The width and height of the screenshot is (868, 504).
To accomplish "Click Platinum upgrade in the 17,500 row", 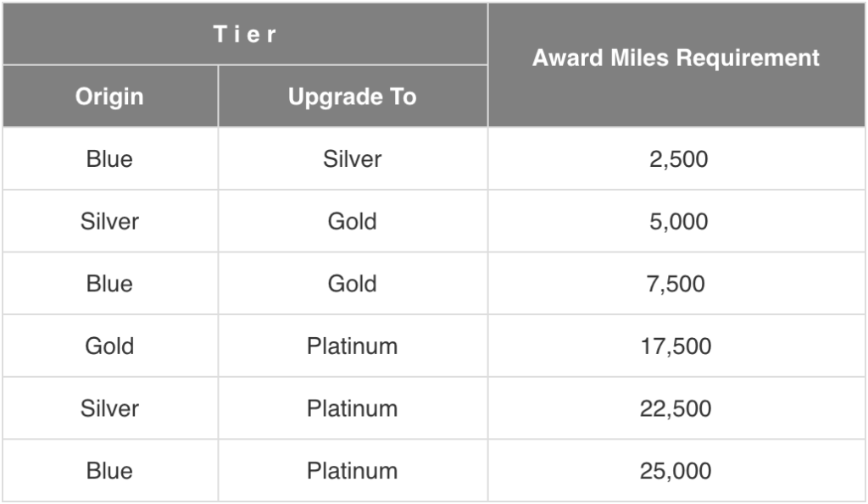I will tap(353, 347).
